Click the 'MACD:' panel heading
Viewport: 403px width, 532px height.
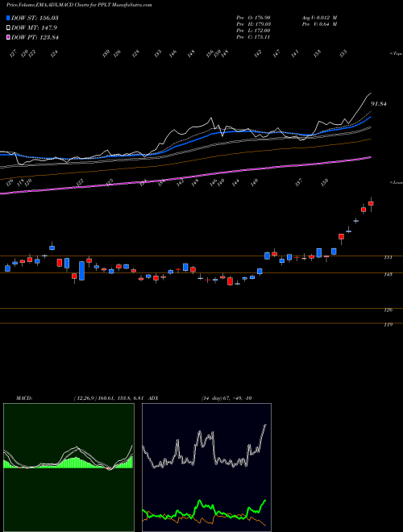coord(24,398)
